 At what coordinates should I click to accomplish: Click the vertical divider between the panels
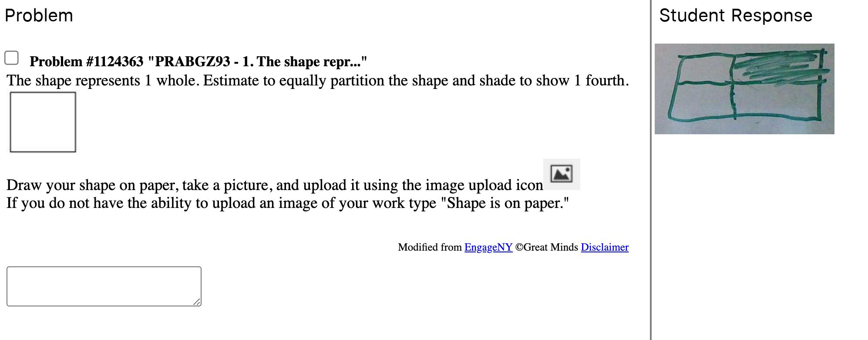(x=651, y=170)
